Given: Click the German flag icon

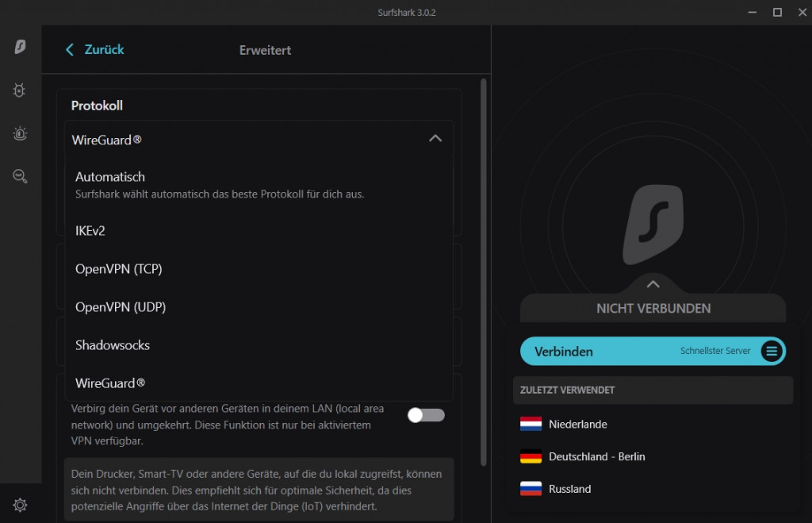Looking at the screenshot, I should [530, 456].
